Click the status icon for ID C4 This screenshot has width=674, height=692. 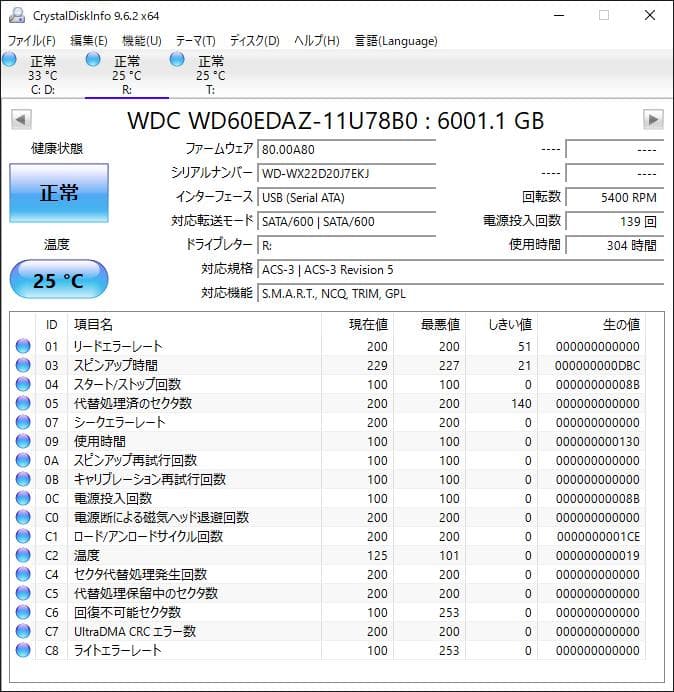23,574
